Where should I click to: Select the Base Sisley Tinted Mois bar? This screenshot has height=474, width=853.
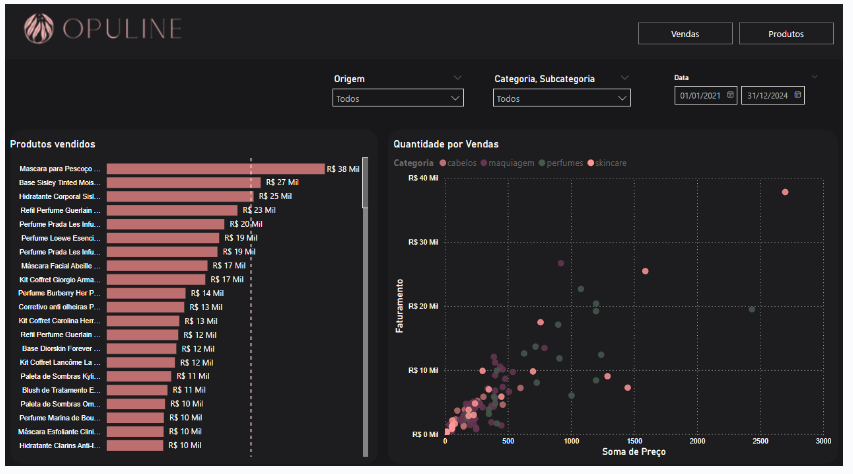pos(183,182)
